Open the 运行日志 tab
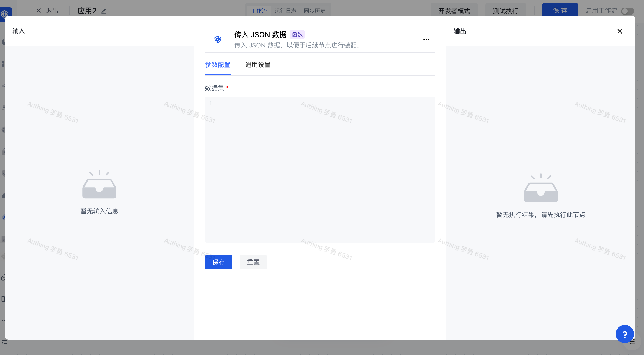644x355 pixels. pyautogui.click(x=285, y=11)
